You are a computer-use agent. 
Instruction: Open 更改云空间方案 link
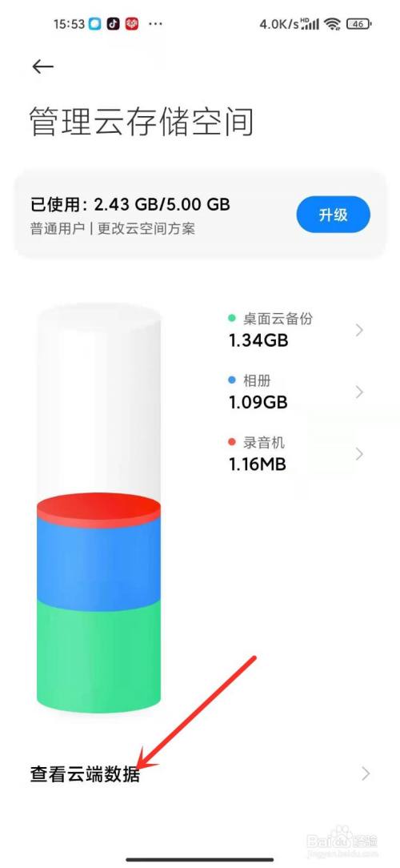tap(146, 229)
